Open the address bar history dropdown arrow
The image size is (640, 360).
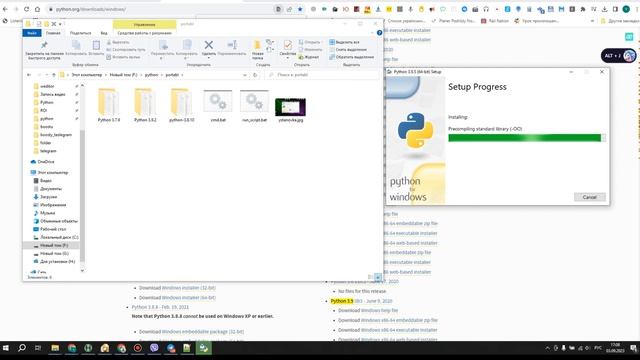click(x=244, y=75)
